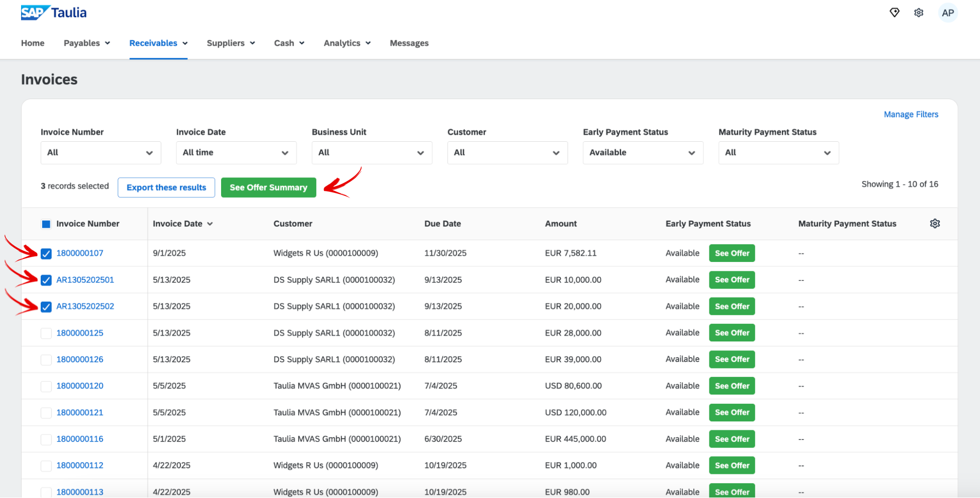Uncheck invoice AR1305202501 checkbox
Screen dimensions: 980x498
coord(46,280)
